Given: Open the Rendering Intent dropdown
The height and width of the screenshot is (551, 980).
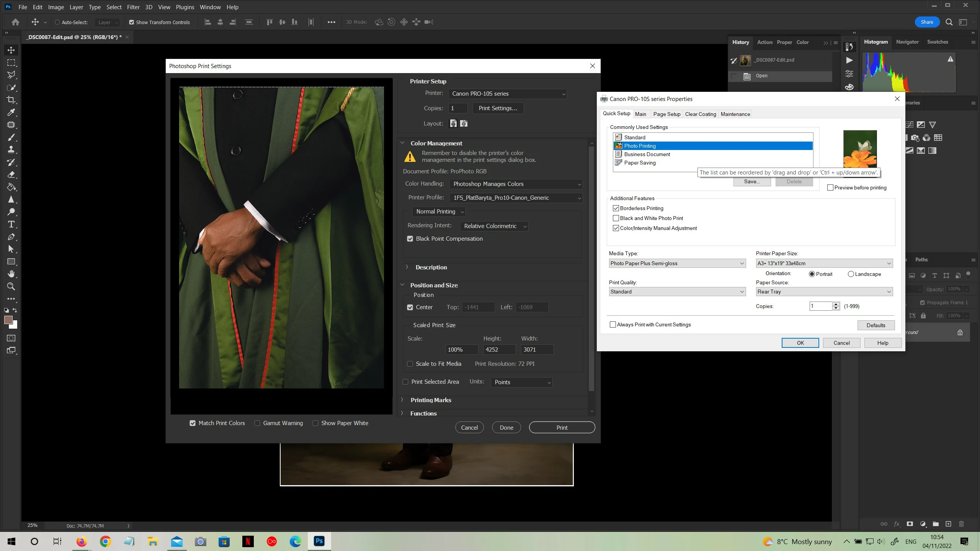Looking at the screenshot, I should (x=494, y=226).
